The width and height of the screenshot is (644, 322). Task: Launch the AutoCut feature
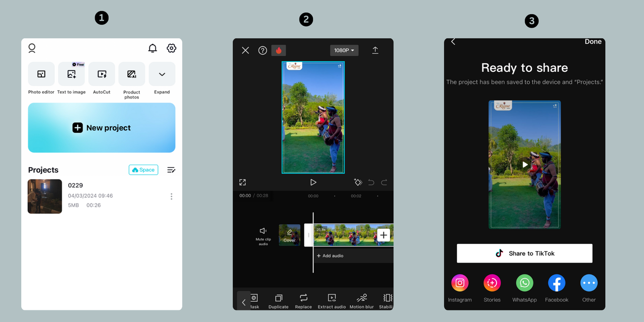pos(102,74)
